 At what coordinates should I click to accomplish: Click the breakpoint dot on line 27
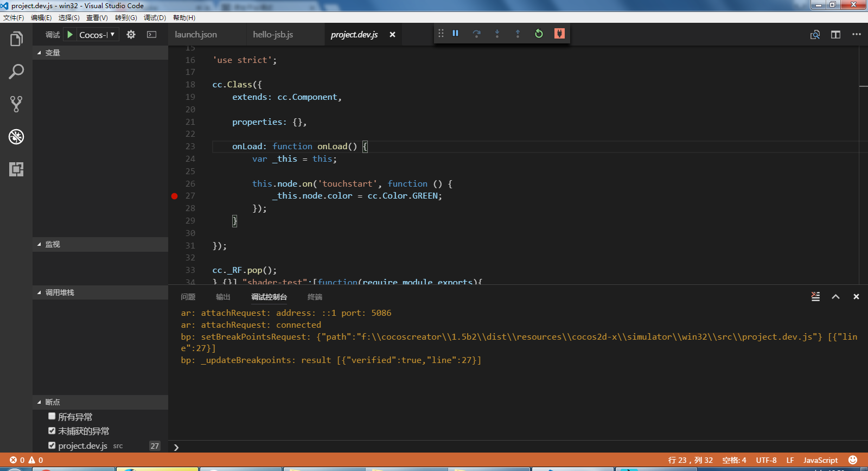(175, 196)
